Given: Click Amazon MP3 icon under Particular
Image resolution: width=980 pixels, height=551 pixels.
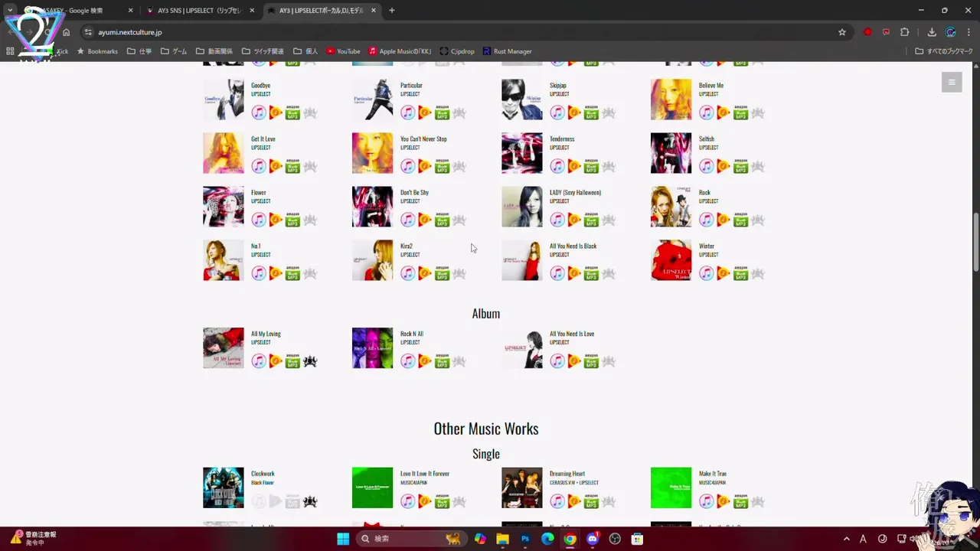Looking at the screenshot, I should [442, 112].
